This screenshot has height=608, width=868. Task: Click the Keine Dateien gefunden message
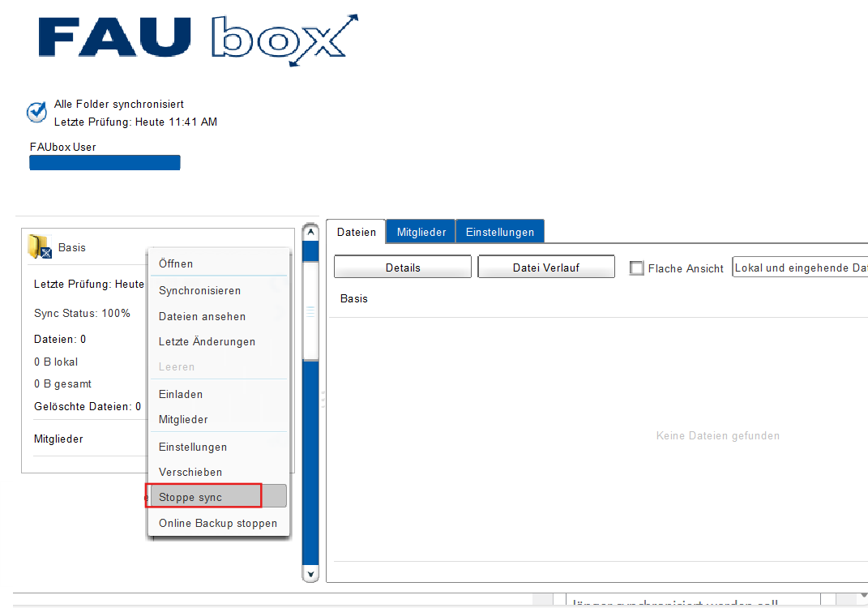[x=718, y=436]
